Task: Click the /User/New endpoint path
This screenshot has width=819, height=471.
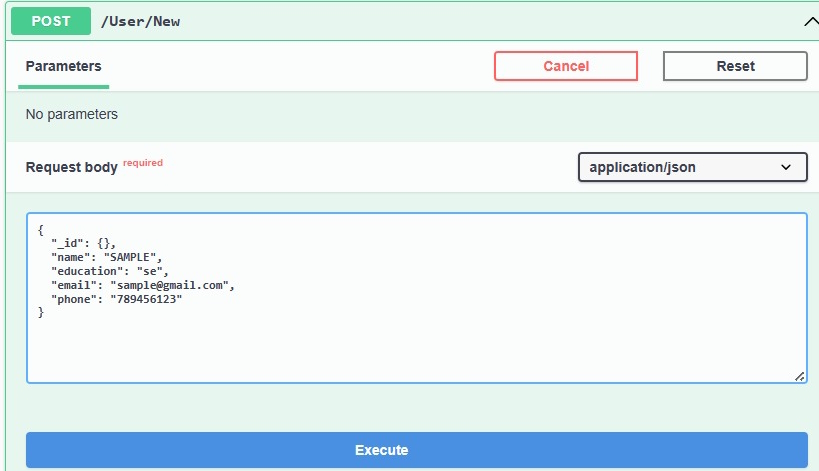Action: point(140,21)
